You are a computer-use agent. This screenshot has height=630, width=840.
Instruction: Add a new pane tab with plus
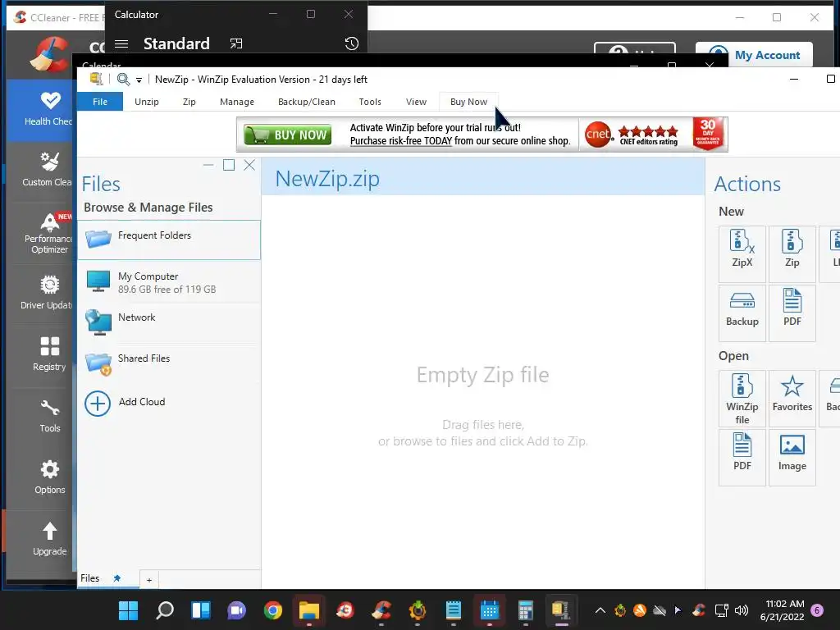149,580
